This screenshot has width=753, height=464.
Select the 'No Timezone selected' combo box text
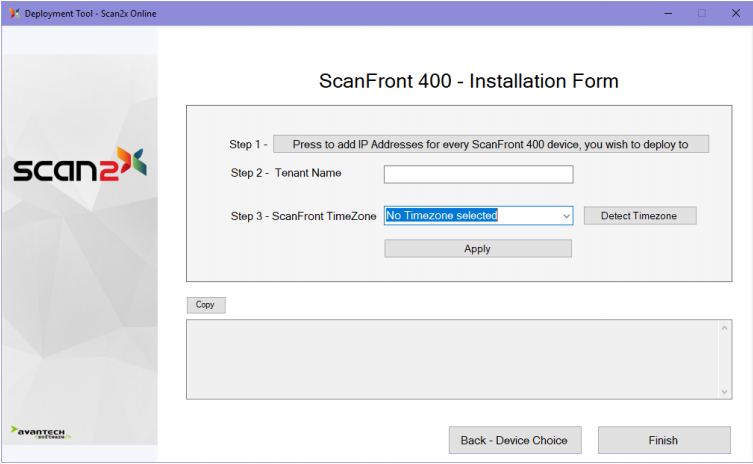click(470, 216)
